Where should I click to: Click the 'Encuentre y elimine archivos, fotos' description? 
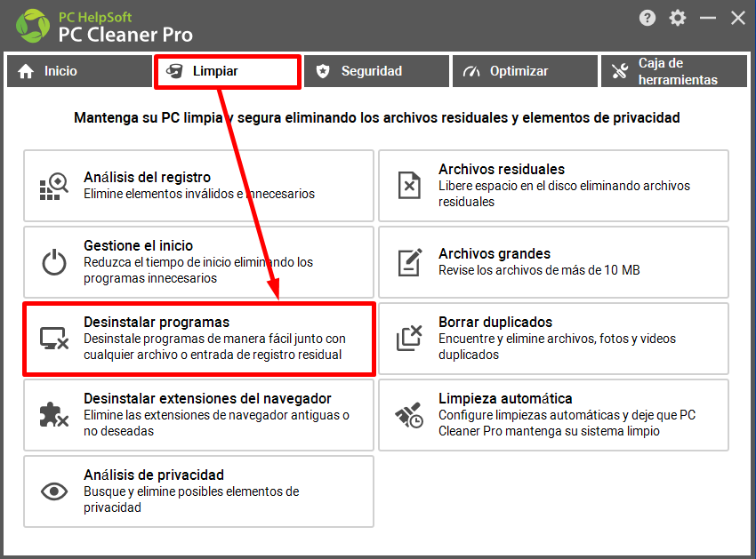point(557,347)
